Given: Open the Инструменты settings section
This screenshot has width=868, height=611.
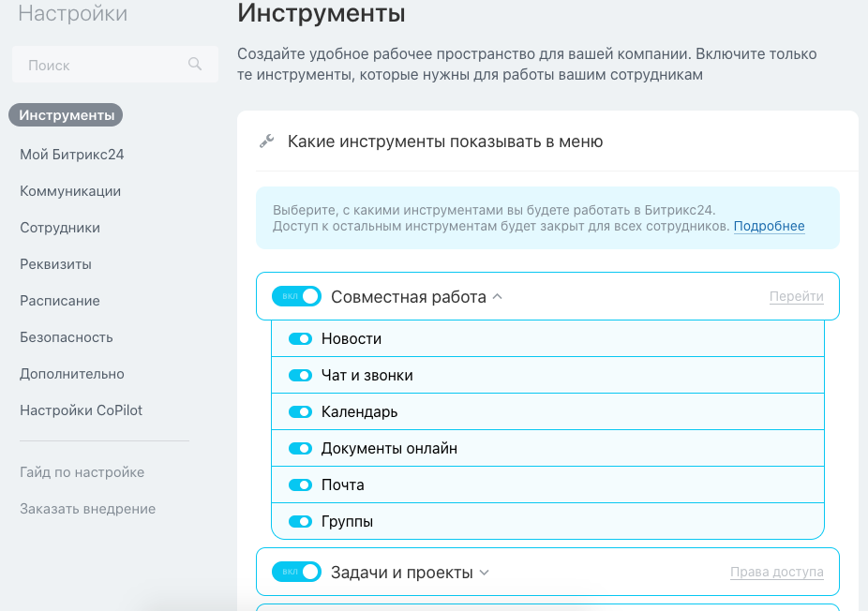Looking at the screenshot, I should point(66,115).
